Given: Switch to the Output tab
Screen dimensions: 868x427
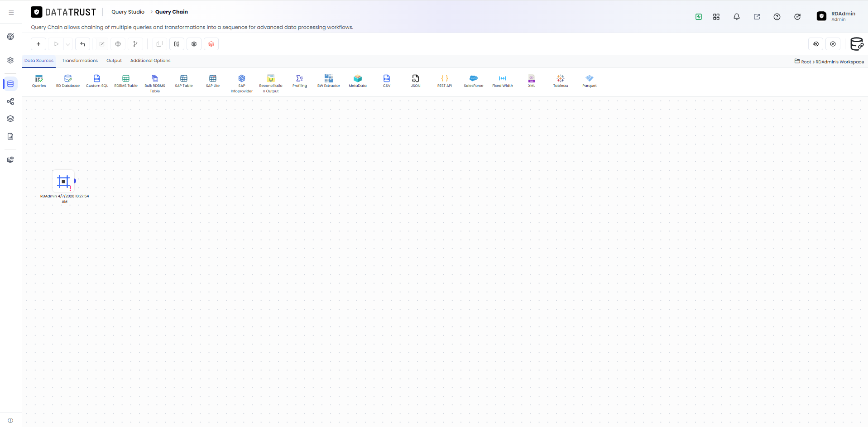Looking at the screenshot, I should tap(114, 61).
